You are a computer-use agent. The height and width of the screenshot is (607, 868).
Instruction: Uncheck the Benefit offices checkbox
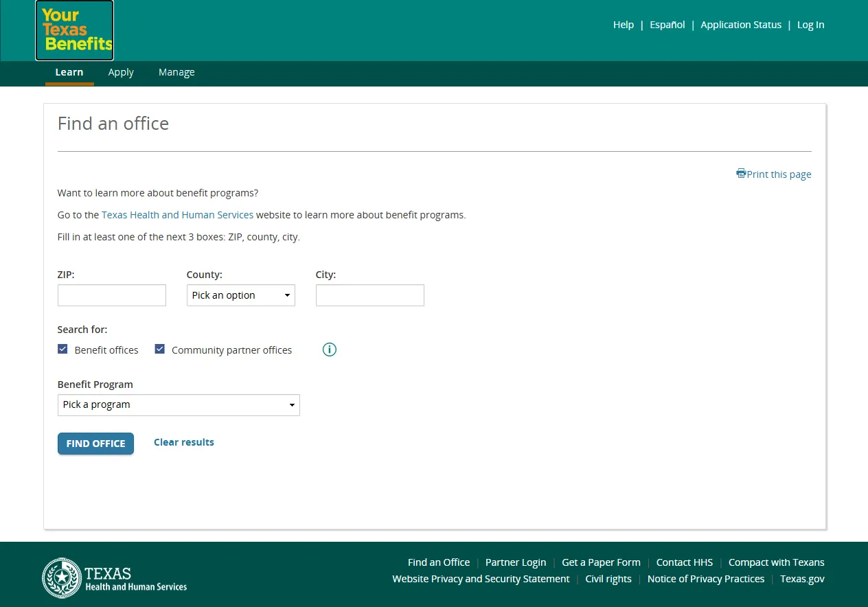tap(63, 350)
